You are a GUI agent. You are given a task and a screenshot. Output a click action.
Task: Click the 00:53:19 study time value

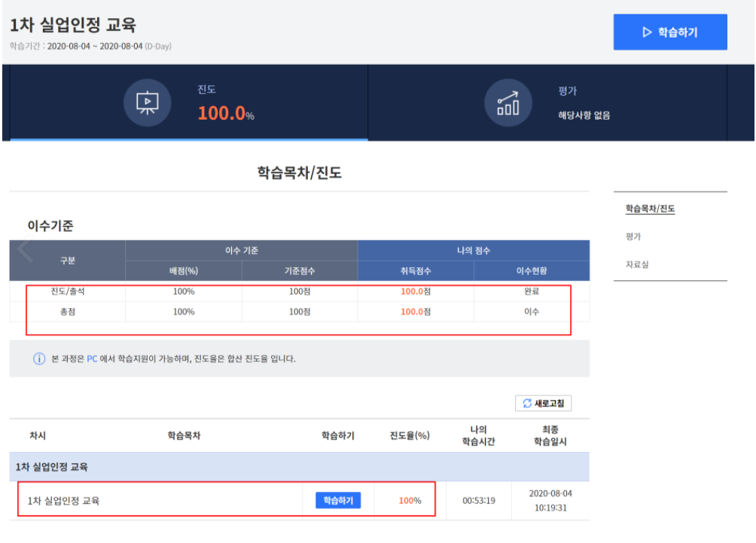pyautogui.click(x=479, y=501)
